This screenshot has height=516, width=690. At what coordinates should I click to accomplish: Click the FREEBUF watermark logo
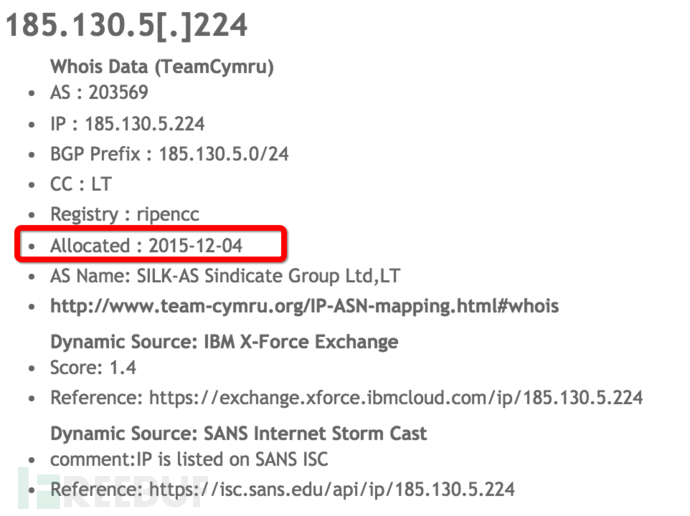coord(110,488)
